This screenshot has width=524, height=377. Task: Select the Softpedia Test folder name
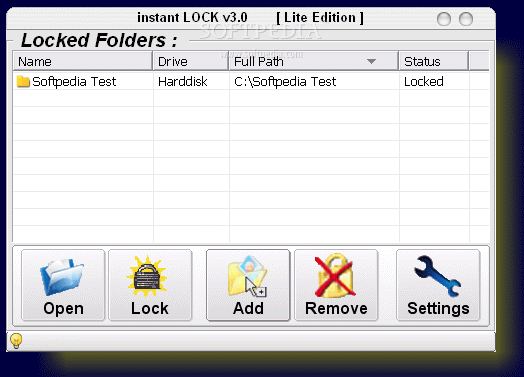tap(74, 82)
